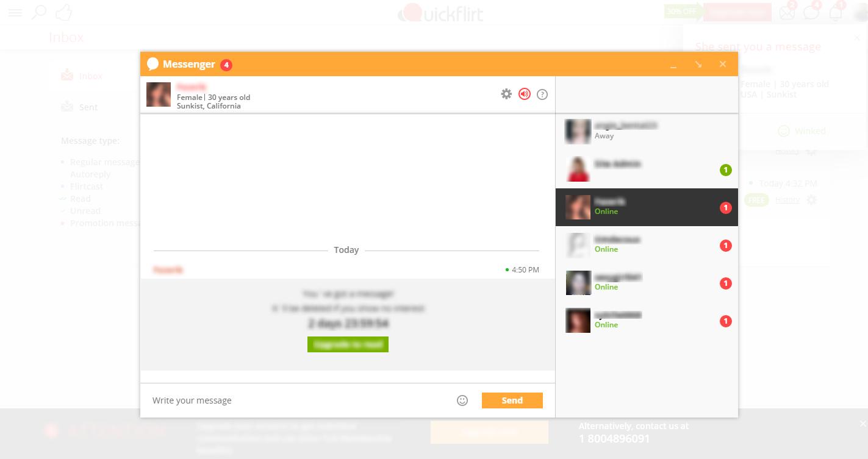Viewport: 868px width, 459px height.
Task: Open the hamburger menu icon
Action: coord(15,12)
